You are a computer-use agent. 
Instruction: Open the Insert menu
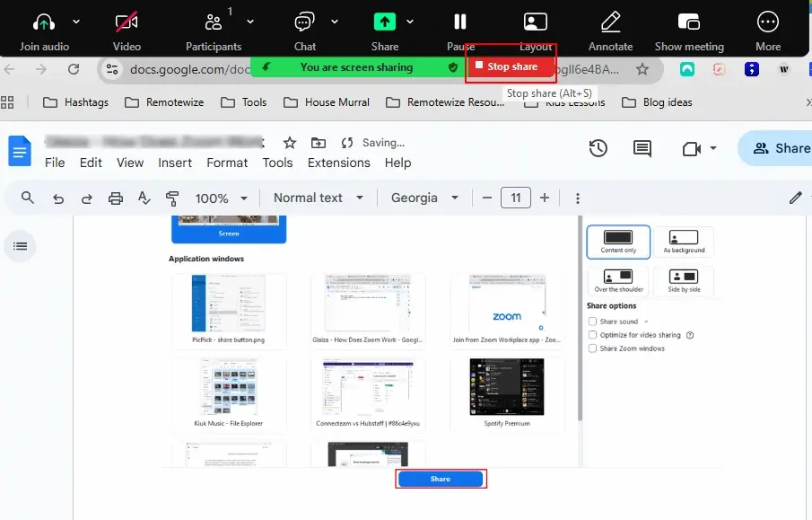point(175,163)
